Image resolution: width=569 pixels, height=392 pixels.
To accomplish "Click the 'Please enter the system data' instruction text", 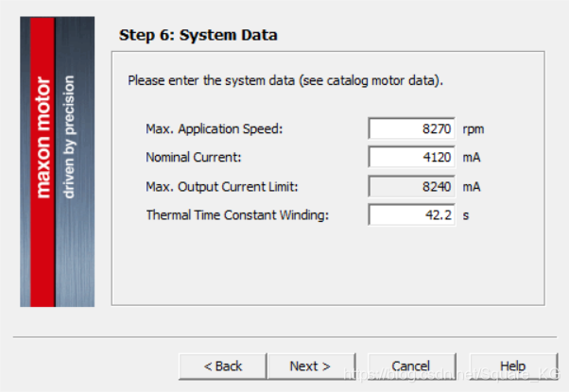I will pyautogui.click(x=285, y=80).
